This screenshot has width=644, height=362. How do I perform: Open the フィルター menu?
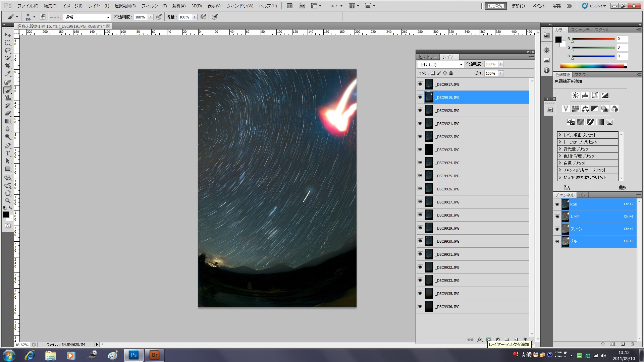pos(154,6)
